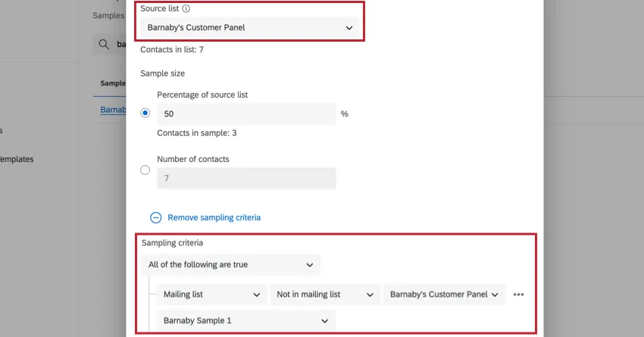Click the Source list info icon

[186, 9]
